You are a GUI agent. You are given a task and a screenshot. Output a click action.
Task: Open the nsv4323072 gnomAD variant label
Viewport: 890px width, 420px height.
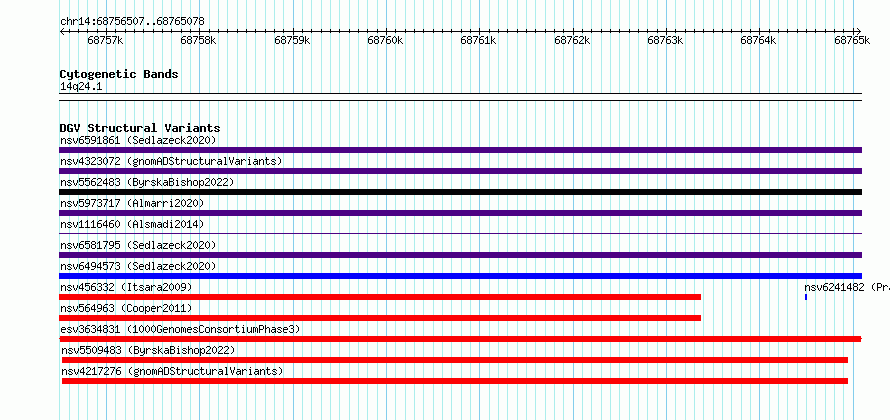[171, 161]
